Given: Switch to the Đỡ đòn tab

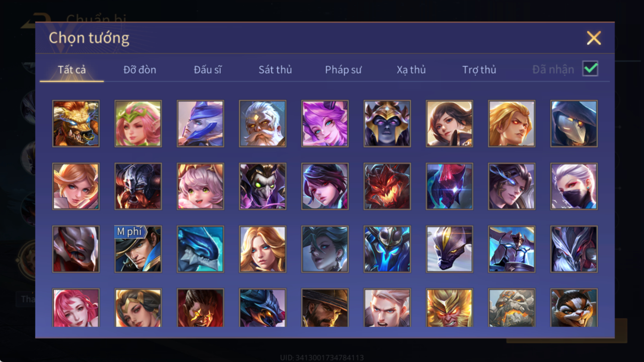Looking at the screenshot, I should pos(140,70).
